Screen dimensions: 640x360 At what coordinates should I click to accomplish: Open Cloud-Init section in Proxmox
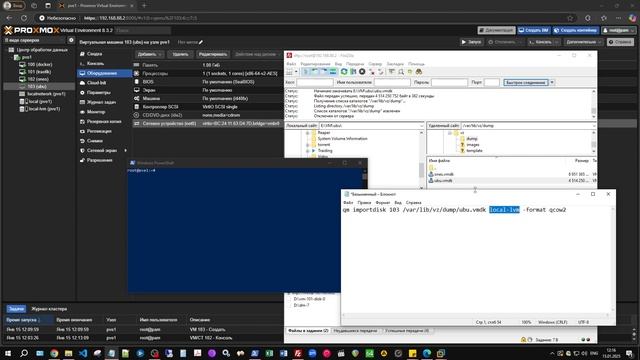coord(96,83)
